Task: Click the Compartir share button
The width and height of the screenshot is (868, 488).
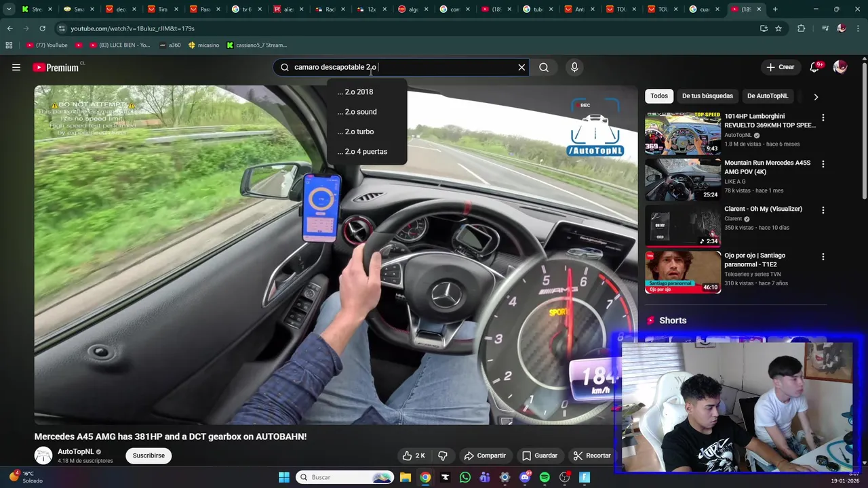Action: pyautogui.click(x=485, y=455)
